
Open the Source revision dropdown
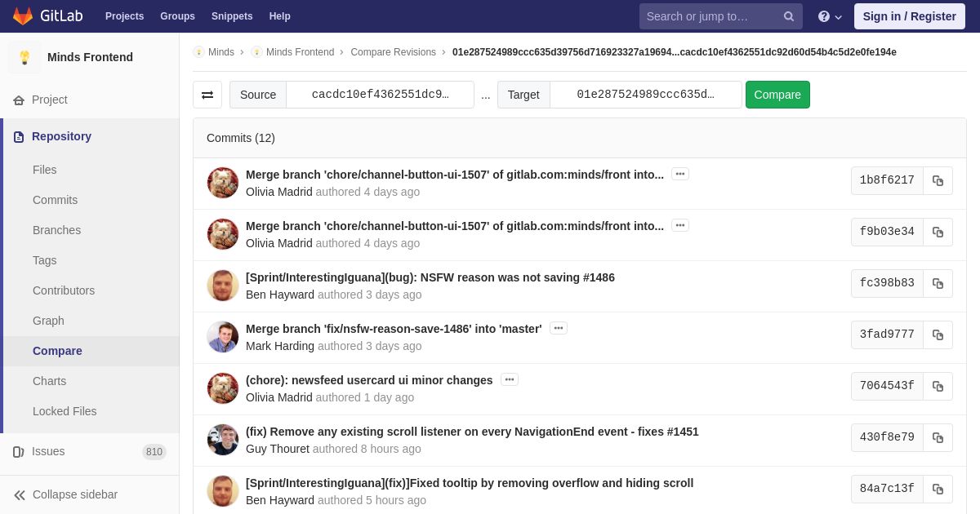(380, 95)
